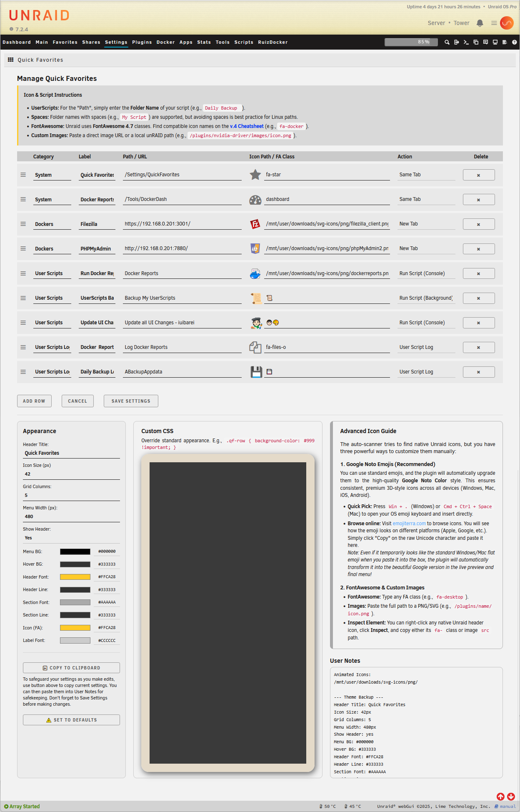This screenshot has height=812, width=520.
Task: Click the CANCEL button
Action: pyautogui.click(x=77, y=401)
